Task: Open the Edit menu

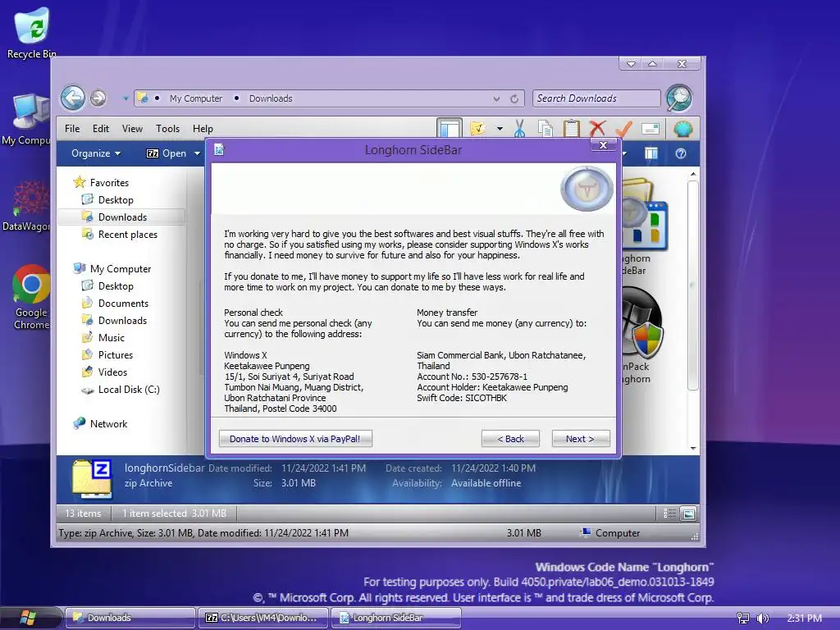Action: 101,129
